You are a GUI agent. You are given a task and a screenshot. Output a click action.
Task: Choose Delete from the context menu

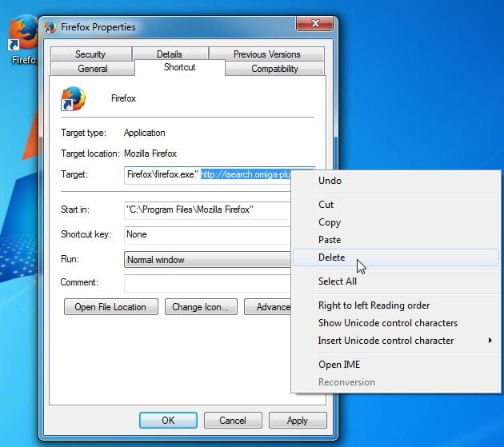click(396, 257)
